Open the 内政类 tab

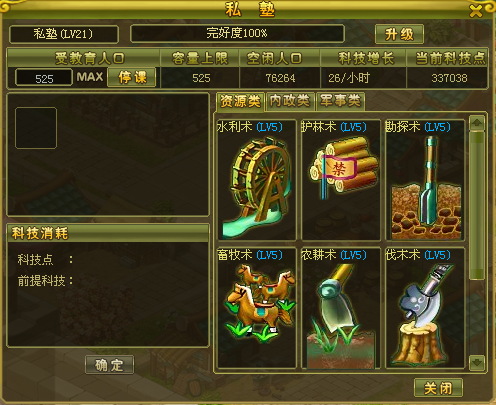[x=290, y=101]
